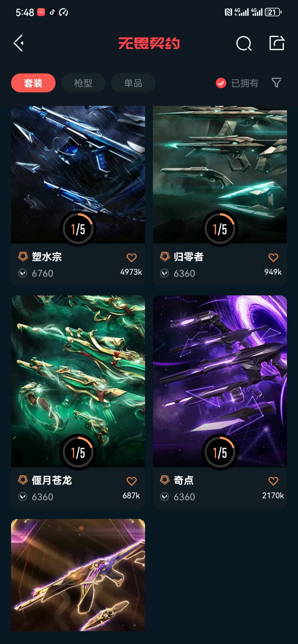
Task: Open the search magnifier icon
Action: click(x=244, y=43)
